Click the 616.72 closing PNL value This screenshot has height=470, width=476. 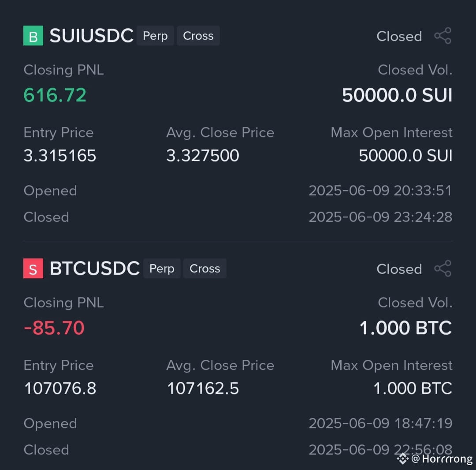(55, 95)
